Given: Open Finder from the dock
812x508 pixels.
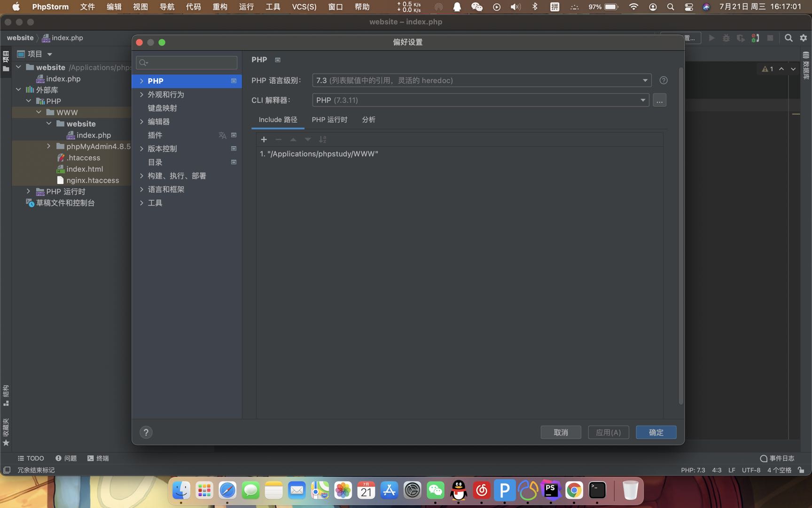Looking at the screenshot, I should (181, 491).
